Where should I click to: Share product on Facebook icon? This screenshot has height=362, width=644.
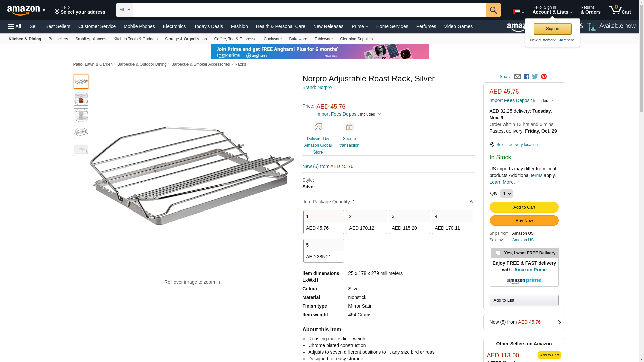[x=526, y=77]
